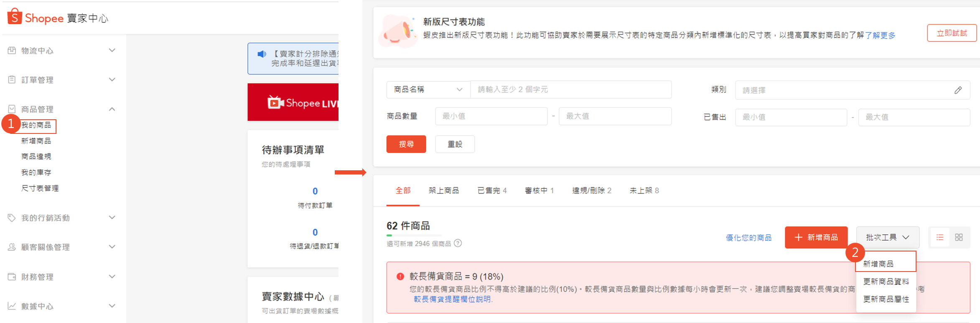Select 更新商品資料 from batch menu
The height and width of the screenshot is (323, 980).
[886, 282]
